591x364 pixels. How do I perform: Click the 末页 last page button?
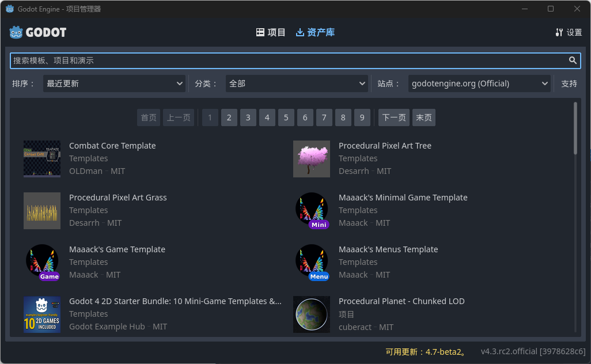(x=423, y=117)
